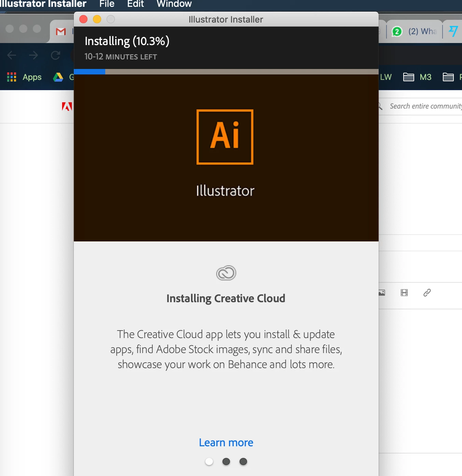
Task: Click the insert image icon in the editor toolbar
Action: click(382, 293)
